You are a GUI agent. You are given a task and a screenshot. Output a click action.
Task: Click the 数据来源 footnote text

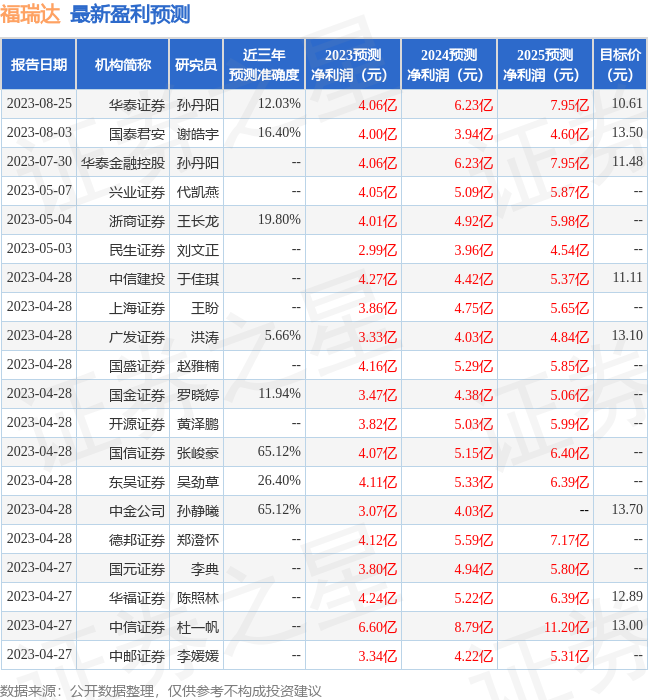pos(161,691)
